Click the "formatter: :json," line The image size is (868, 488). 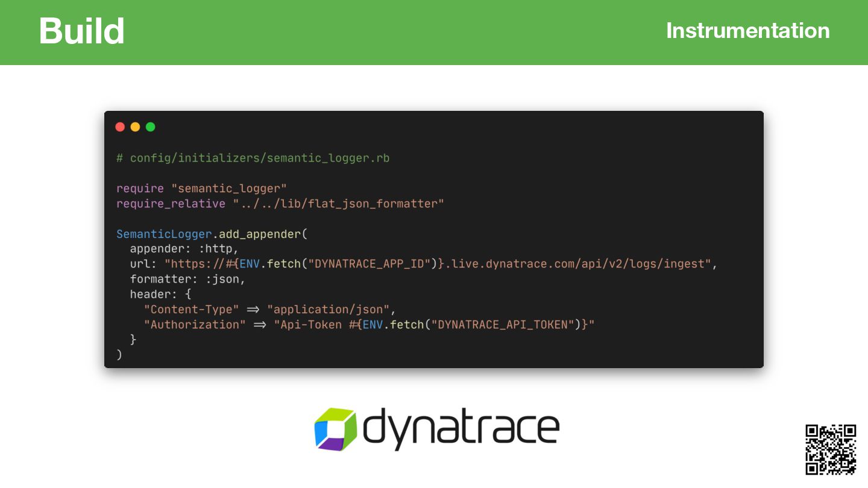(187, 279)
